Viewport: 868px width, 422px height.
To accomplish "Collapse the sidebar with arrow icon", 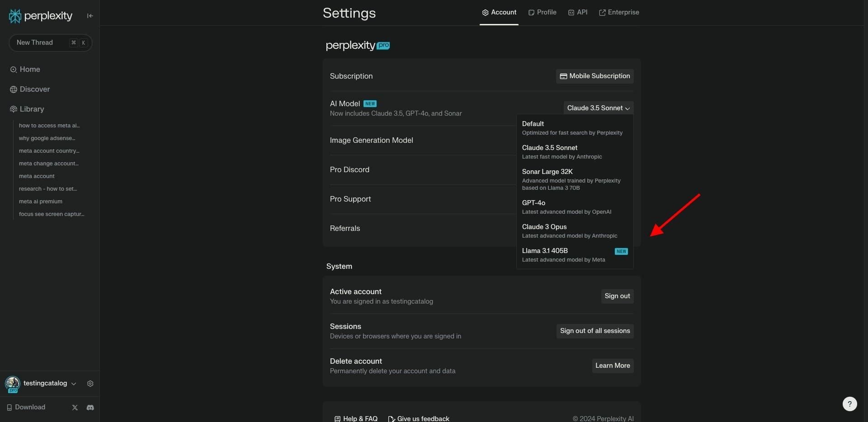I will tap(90, 16).
